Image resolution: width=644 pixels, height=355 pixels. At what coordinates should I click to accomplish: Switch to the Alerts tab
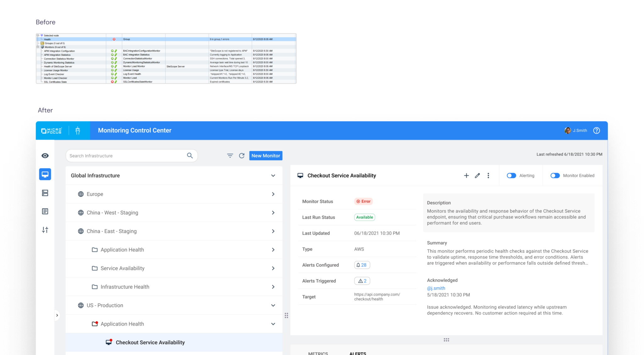358,353
